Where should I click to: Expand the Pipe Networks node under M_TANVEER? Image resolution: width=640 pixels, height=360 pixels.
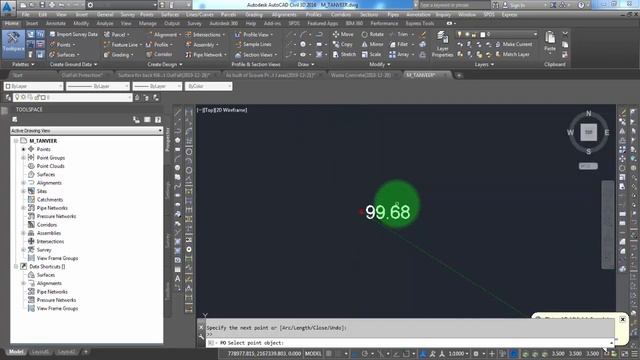tap(23, 208)
